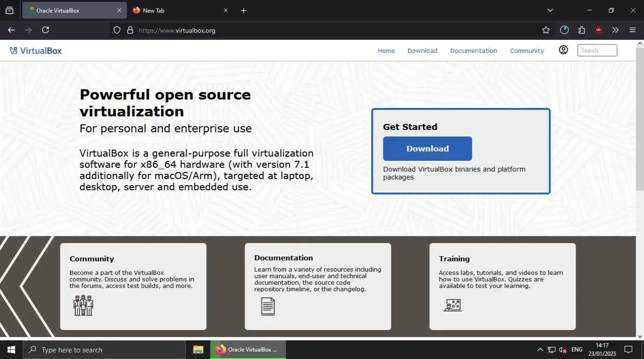Close the Oracle VirtualBox tab
Screen dimensions: 644x359
pos(119,10)
